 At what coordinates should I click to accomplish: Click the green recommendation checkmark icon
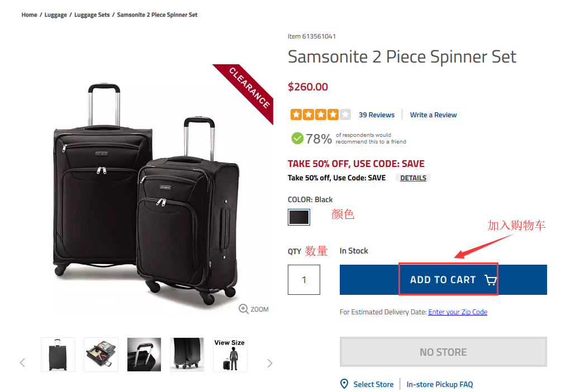pyautogui.click(x=297, y=138)
